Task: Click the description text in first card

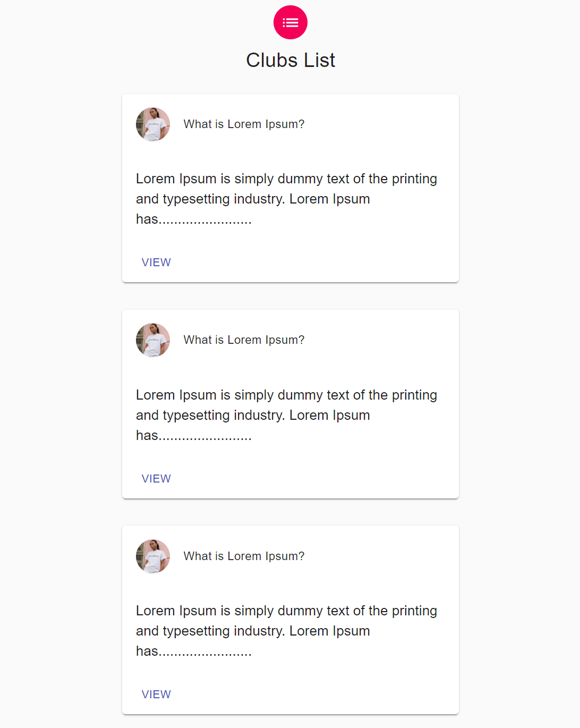Action: pos(286,199)
